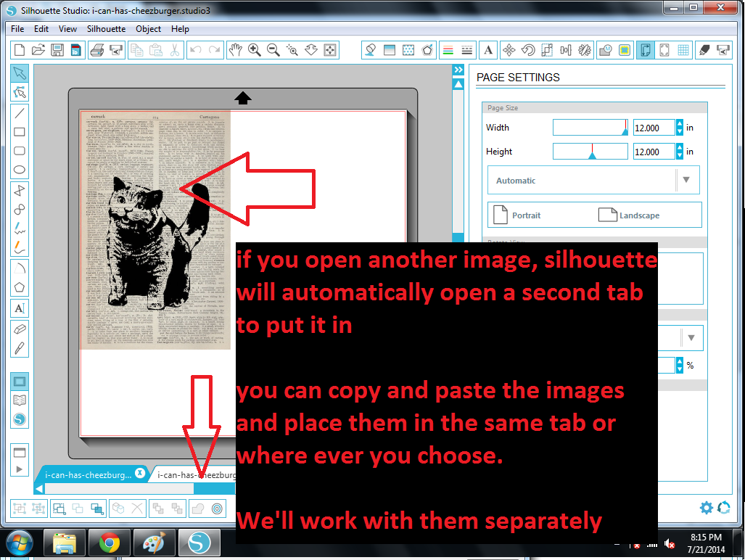Open the Line Style dashed-lines panel

(467, 50)
